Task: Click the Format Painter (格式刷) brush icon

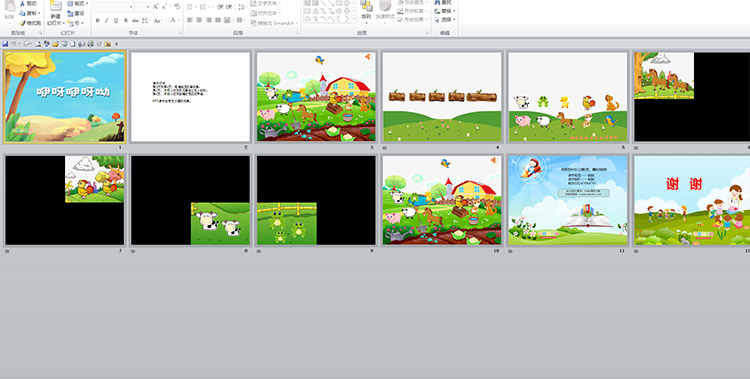Action: tap(22, 23)
